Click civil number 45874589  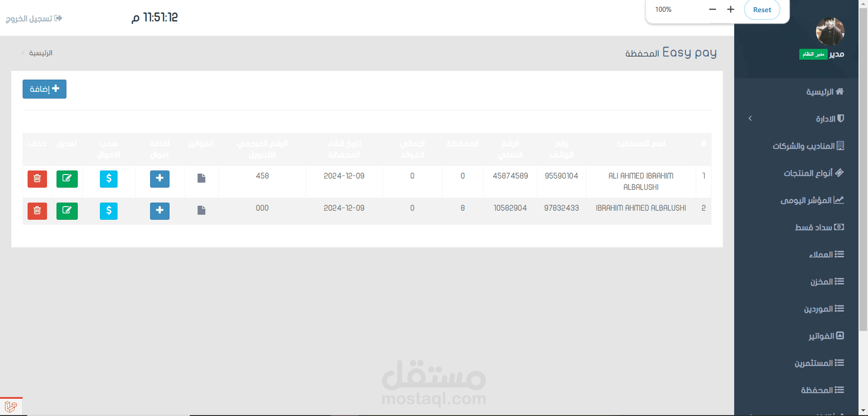pyautogui.click(x=510, y=176)
